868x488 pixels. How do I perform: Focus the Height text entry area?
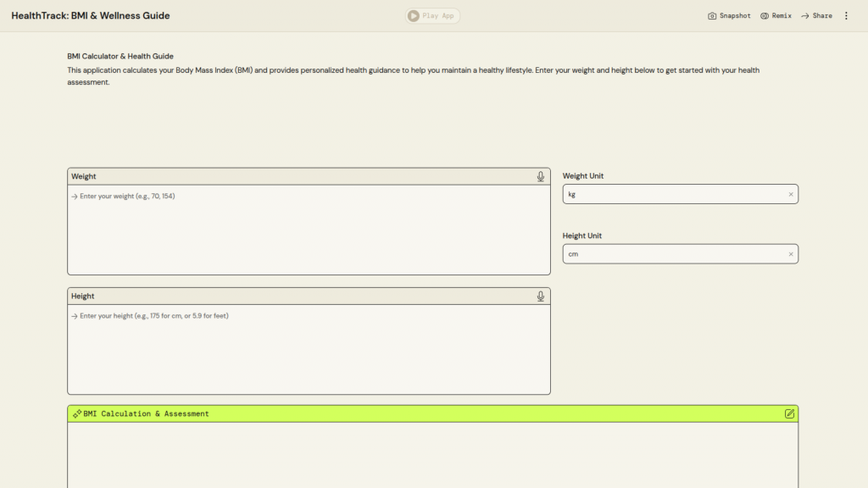coord(309,348)
